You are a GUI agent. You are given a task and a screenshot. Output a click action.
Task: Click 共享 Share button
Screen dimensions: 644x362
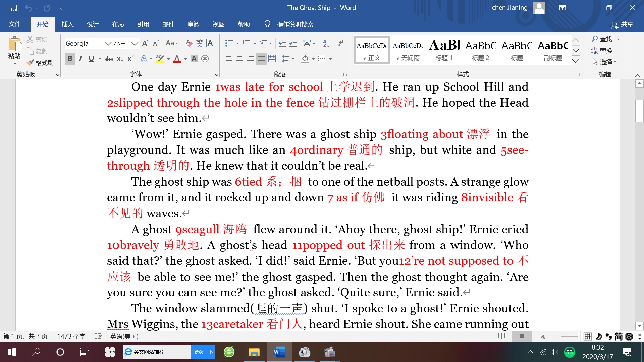tap(622, 24)
